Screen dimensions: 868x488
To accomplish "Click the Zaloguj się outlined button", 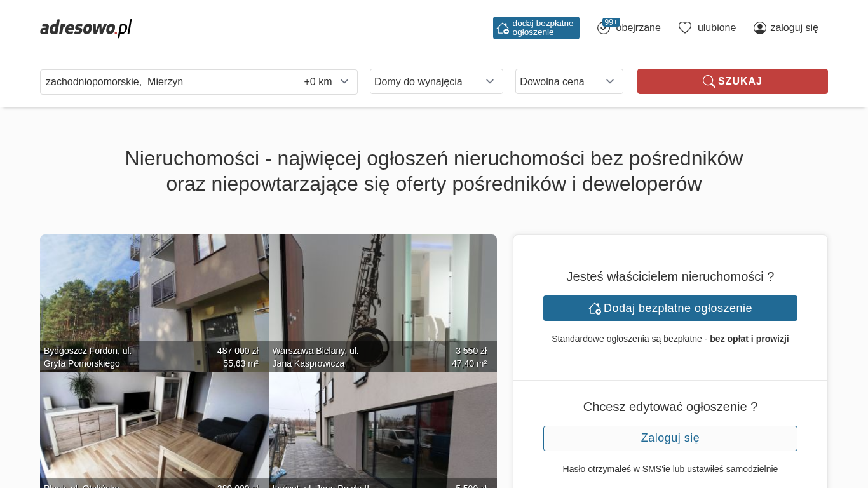I will (670, 438).
